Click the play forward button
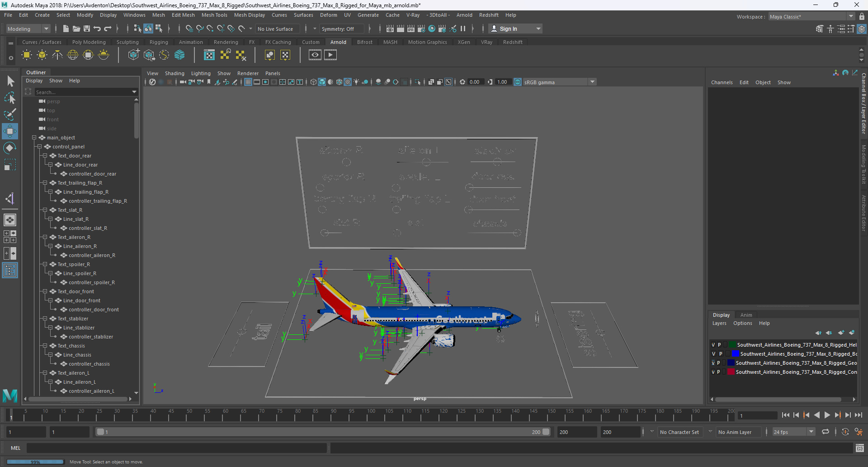 (x=827, y=415)
